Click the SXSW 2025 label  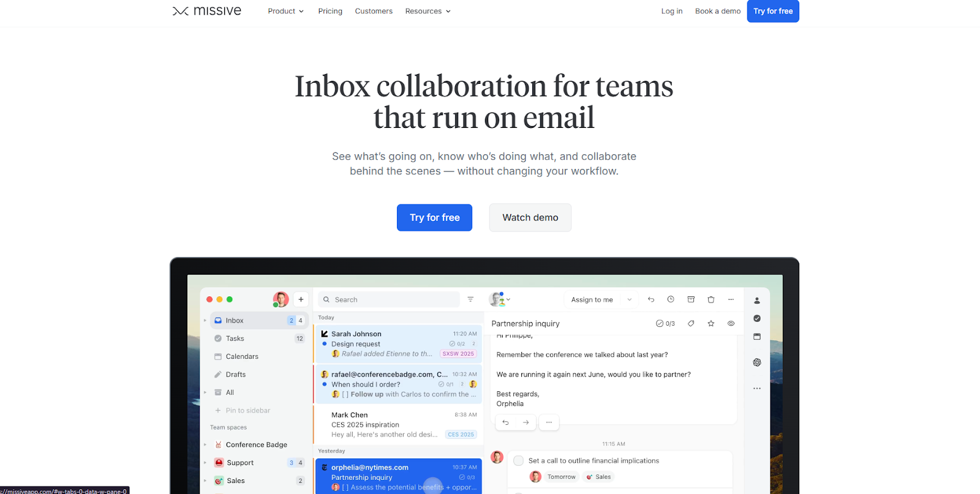coord(458,354)
